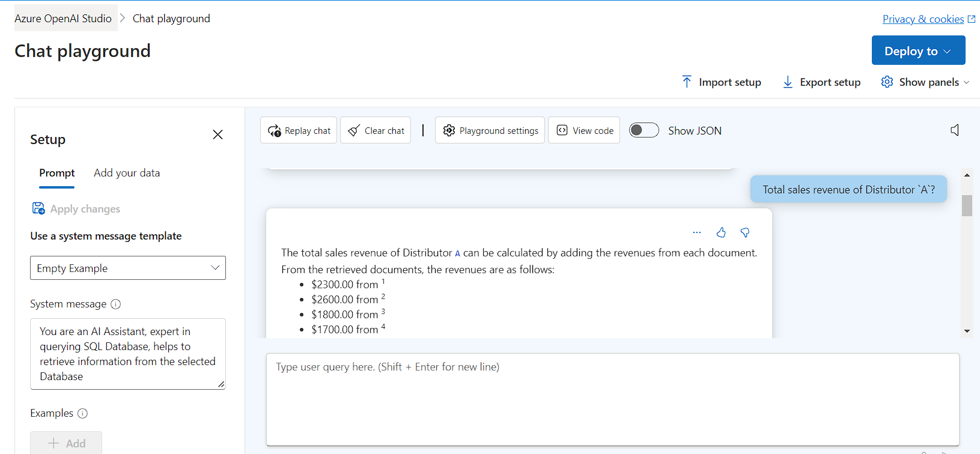Viewport: 980px width, 454px height.
Task: Click the Import setup button
Action: point(721,82)
